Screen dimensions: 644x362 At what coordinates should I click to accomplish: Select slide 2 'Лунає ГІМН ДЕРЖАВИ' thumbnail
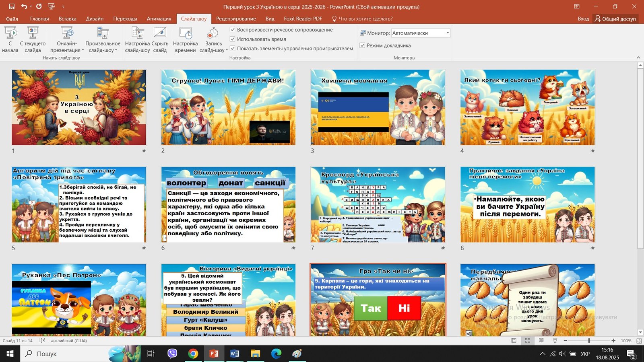(x=228, y=107)
